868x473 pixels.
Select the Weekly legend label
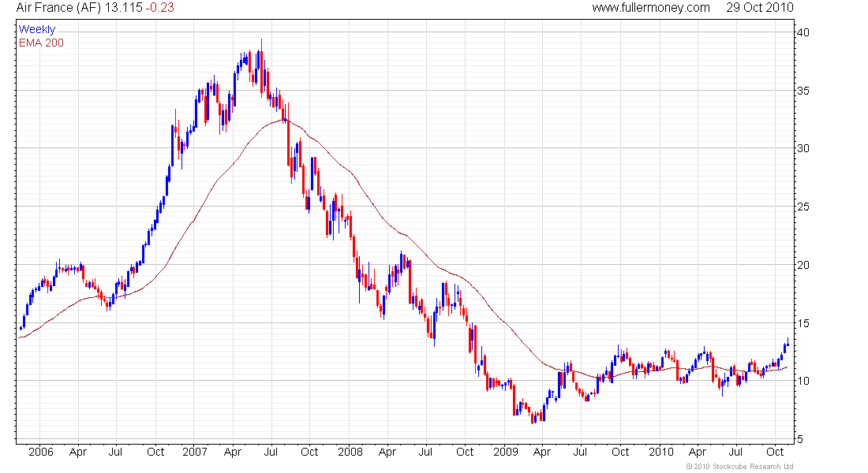(37, 29)
